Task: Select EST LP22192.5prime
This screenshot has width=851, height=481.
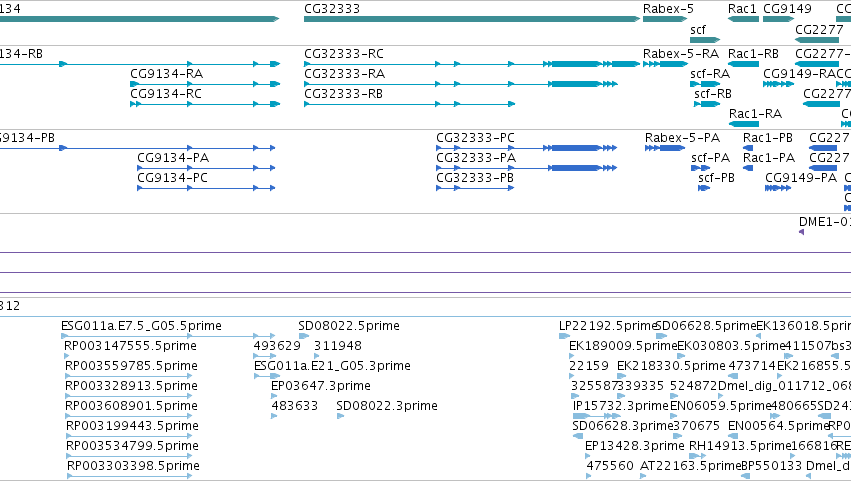Action: point(608,326)
